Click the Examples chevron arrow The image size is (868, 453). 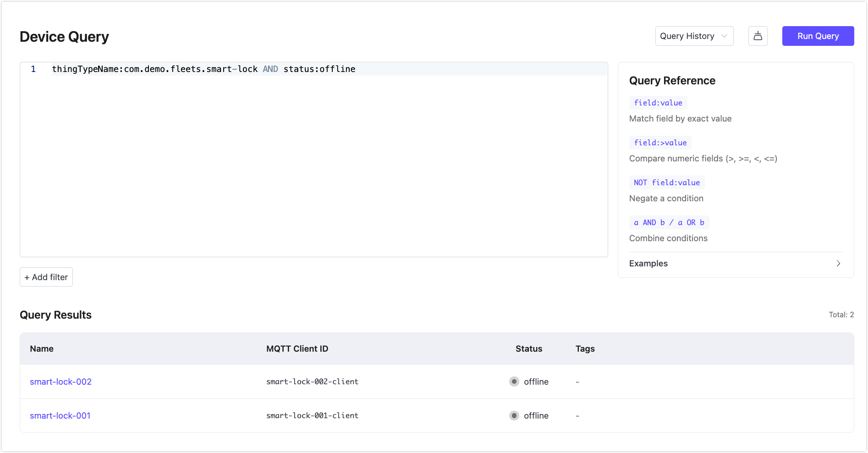[x=838, y=263]
